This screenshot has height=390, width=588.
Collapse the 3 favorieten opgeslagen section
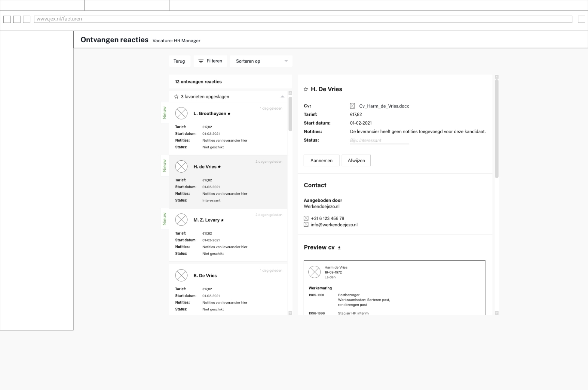tap(282, 97)
